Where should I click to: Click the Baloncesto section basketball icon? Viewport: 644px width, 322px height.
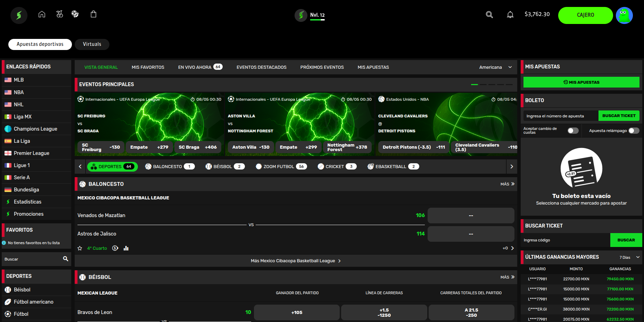[83, 184]
